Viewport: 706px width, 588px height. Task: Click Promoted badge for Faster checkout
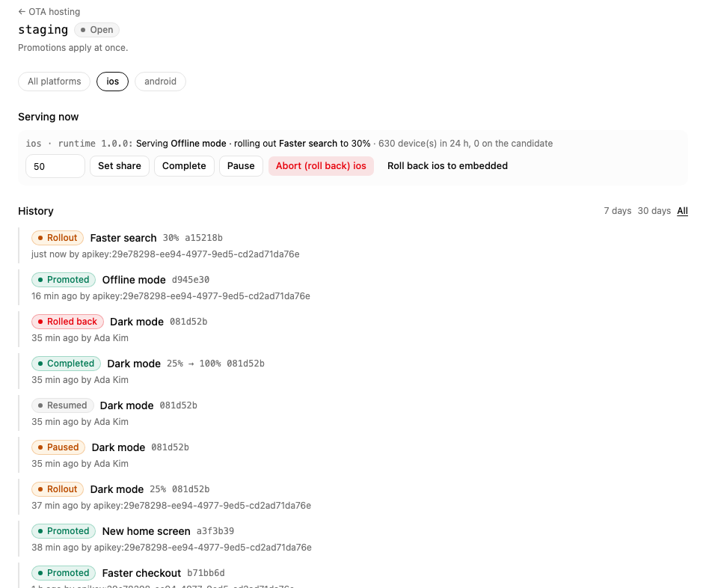64,573
